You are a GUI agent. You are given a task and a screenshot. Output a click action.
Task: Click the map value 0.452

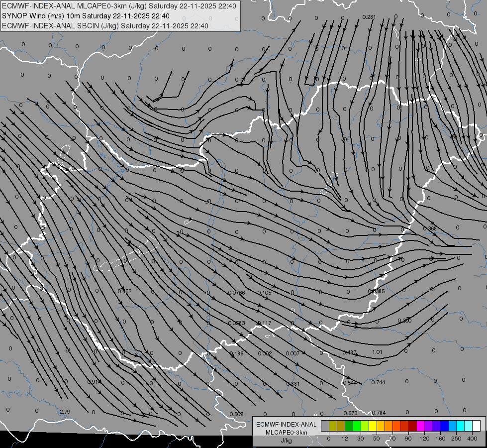click(124, 291)
